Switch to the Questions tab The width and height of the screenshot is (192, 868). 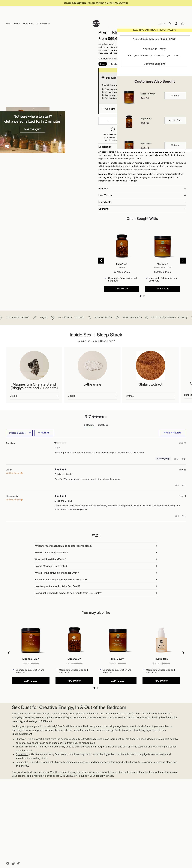103,425
